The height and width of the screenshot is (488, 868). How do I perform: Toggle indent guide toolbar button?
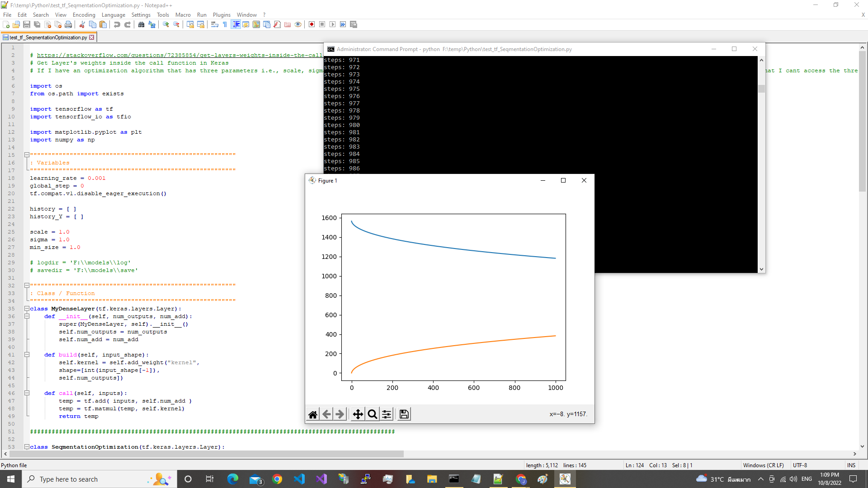coord(236,24)
